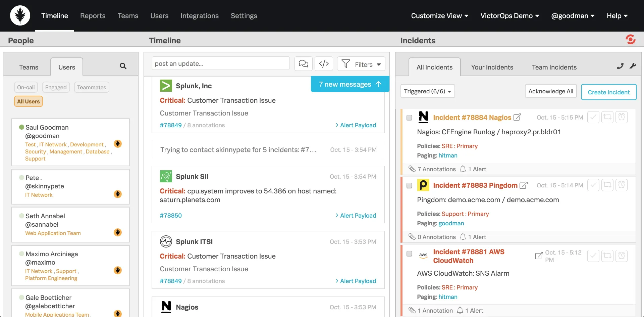
Task: Open the Timeline Filters dropdown
Action: (x=361, y=64)
